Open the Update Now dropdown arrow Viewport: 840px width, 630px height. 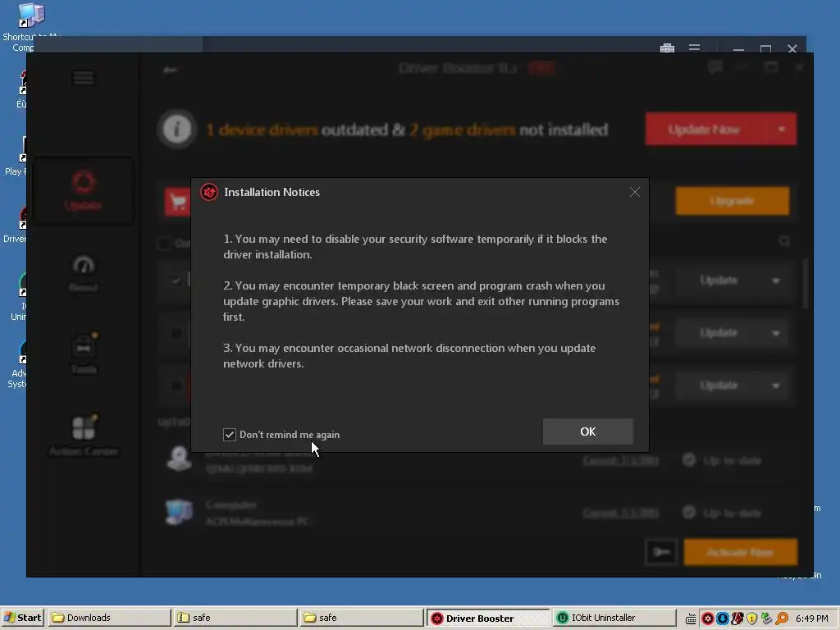[781, 129]
